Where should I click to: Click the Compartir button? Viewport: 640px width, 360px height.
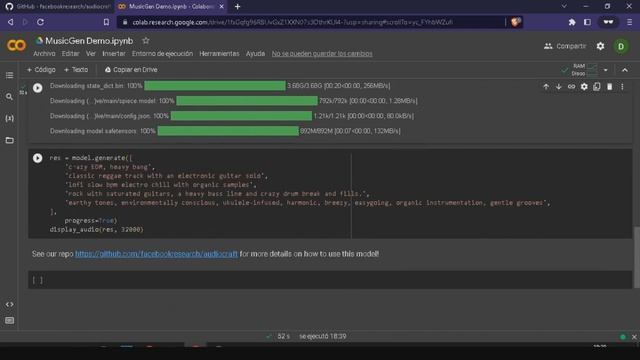[x=565, y=46]
